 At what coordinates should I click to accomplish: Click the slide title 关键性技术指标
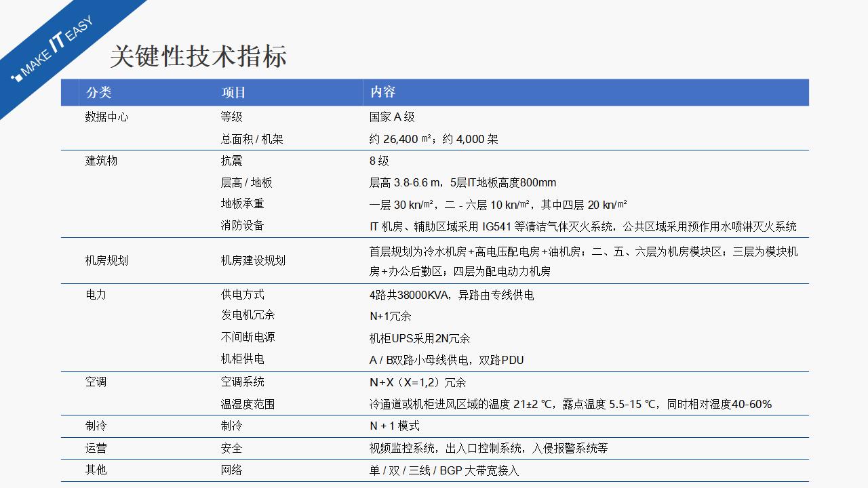(198, 56)
